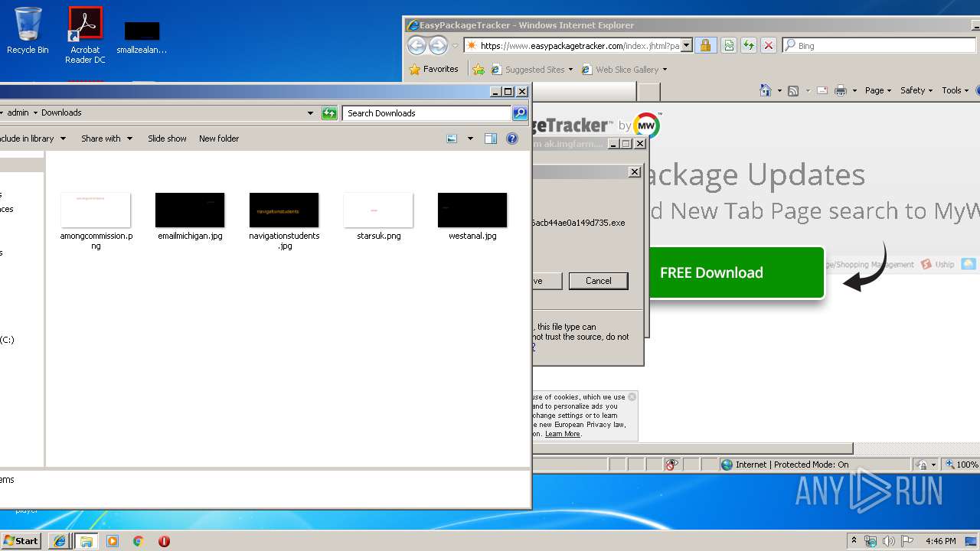
Task: Click the Search Downloads input field
Action: (427, 113)
